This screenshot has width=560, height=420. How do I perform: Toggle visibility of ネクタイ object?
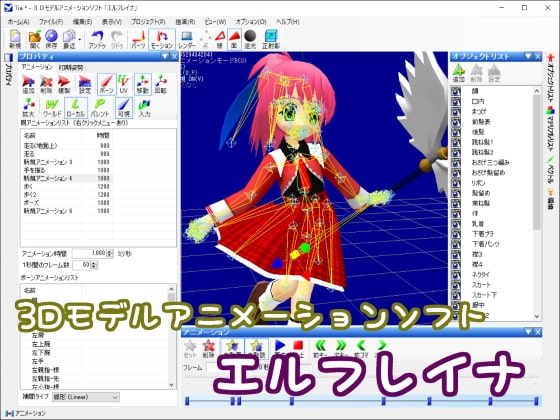pyautogui.click(x=456, y=275)
